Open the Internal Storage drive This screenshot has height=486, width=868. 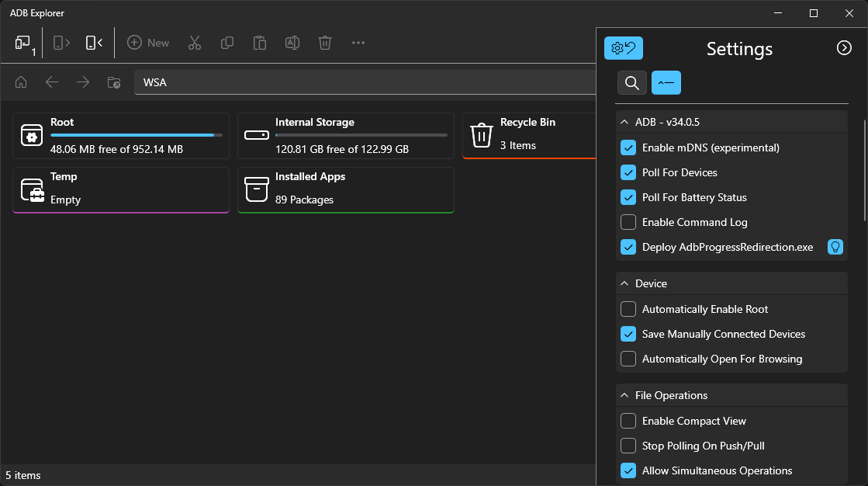[345, 135]
